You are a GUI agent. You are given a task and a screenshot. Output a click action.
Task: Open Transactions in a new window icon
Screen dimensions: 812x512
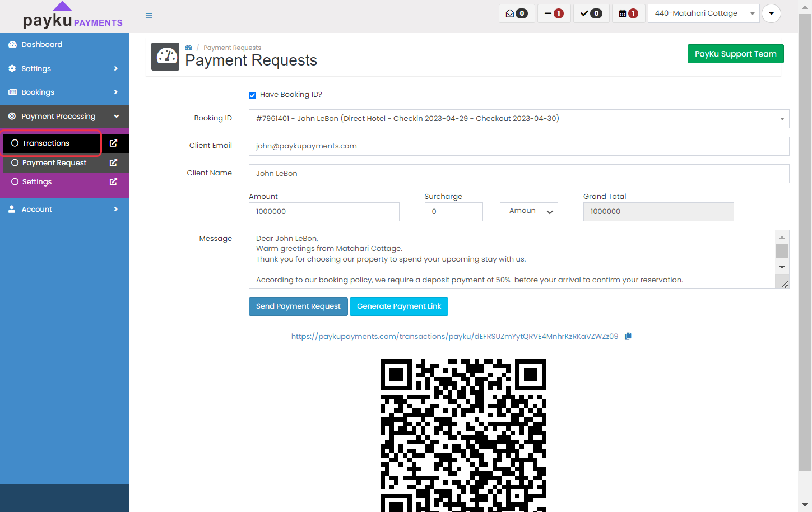coord(114,143)
